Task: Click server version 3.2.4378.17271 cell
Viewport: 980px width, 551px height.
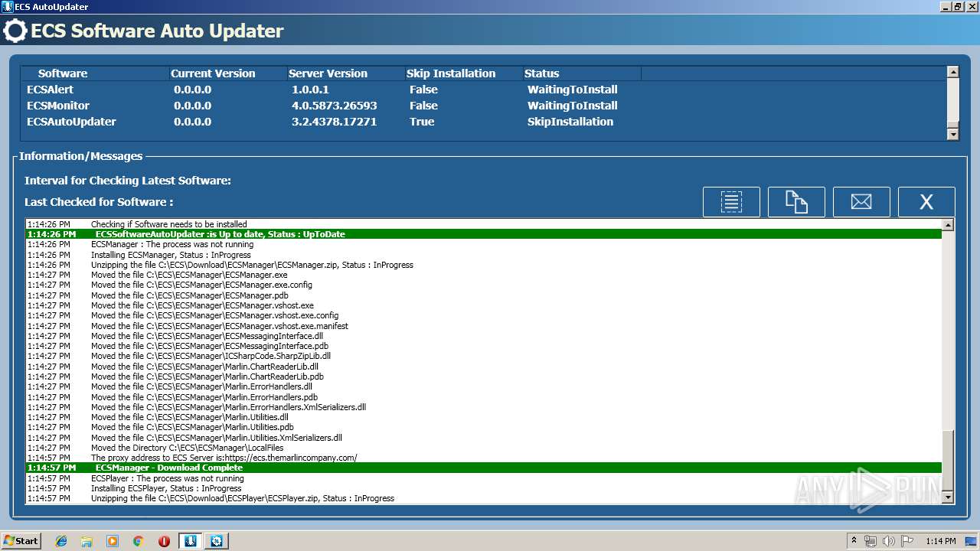Action: point(334,122)
